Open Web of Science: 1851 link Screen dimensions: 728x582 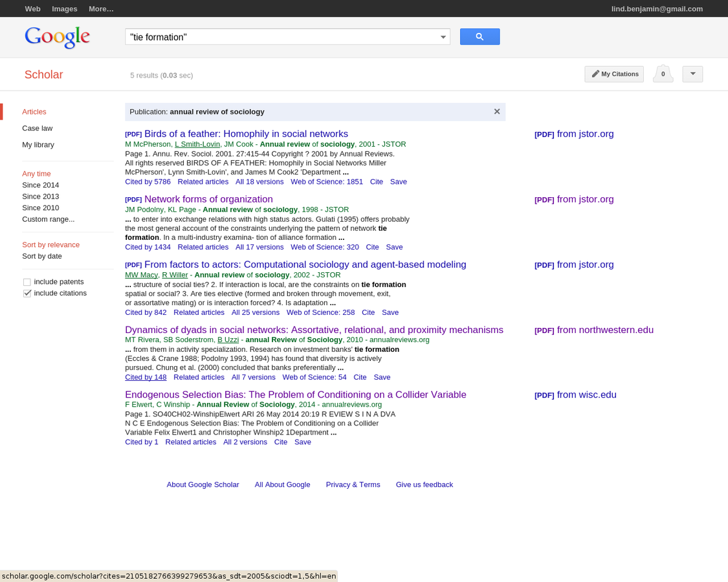point(327,182)
